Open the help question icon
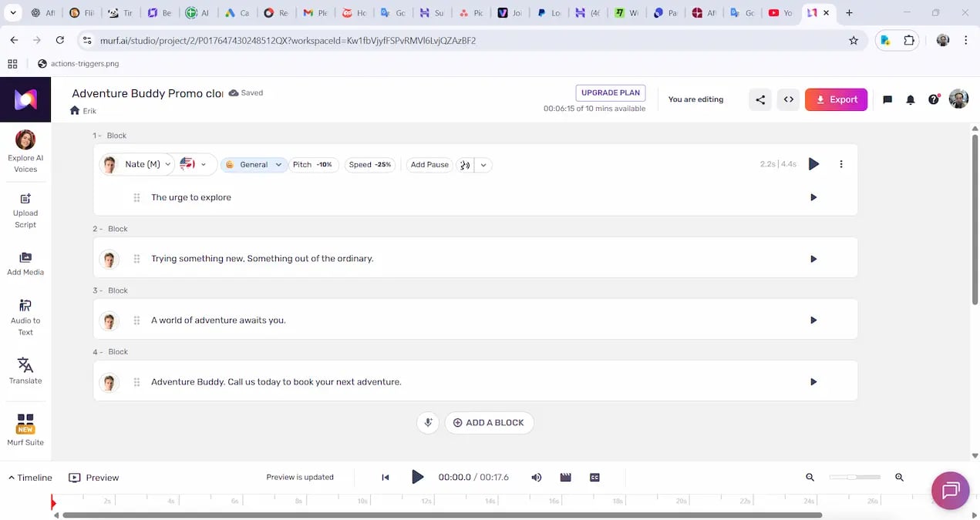980x520 pixels. pyautogui.click(x=934, y=99)
